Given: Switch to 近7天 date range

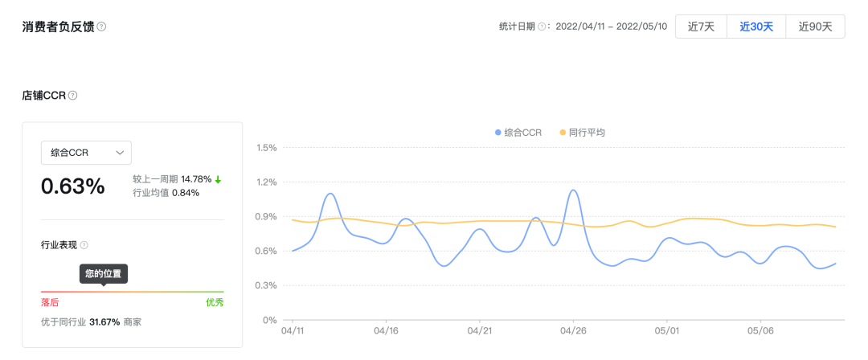Looking at the screenshot, I should tap(701, 27).
